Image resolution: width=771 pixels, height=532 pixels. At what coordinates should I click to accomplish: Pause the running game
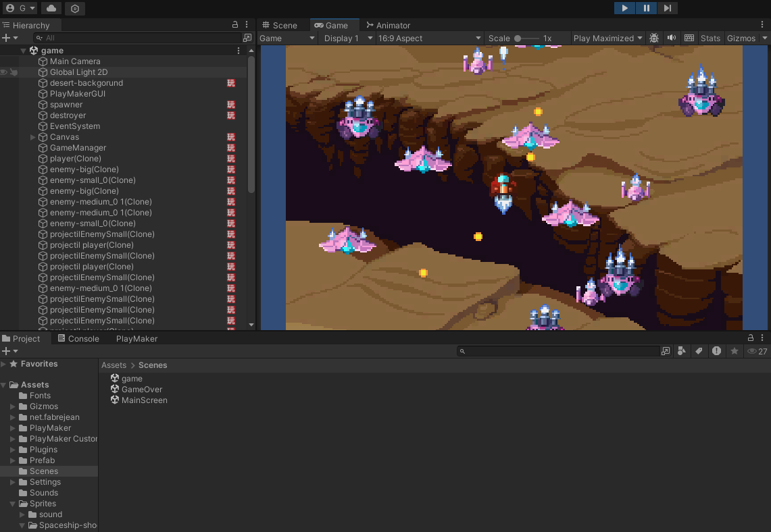(x=646, y=8)
